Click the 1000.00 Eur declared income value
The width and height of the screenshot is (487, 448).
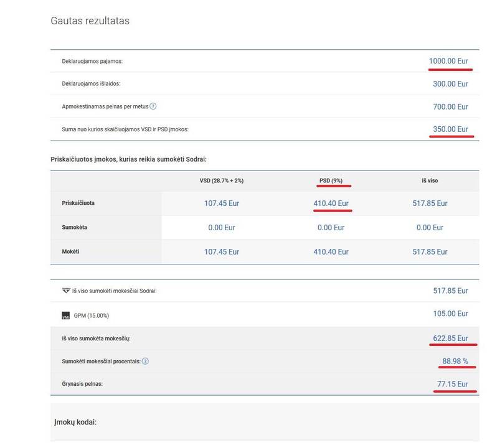(448, 61)
